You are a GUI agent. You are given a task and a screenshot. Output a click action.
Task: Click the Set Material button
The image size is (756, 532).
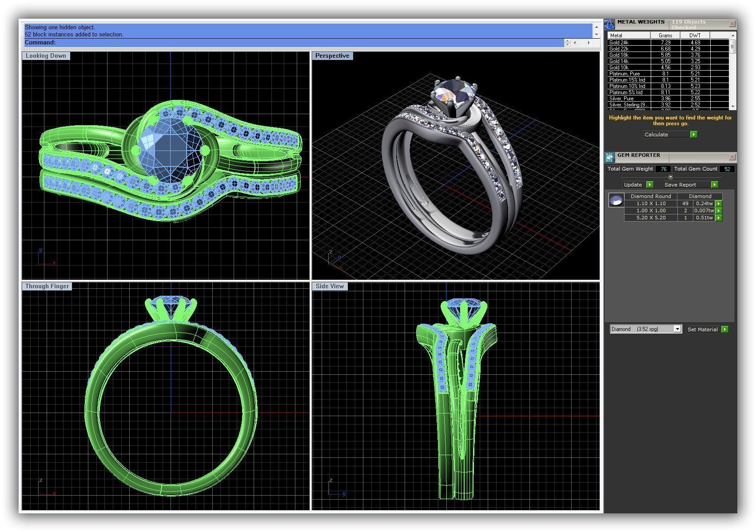704,329
